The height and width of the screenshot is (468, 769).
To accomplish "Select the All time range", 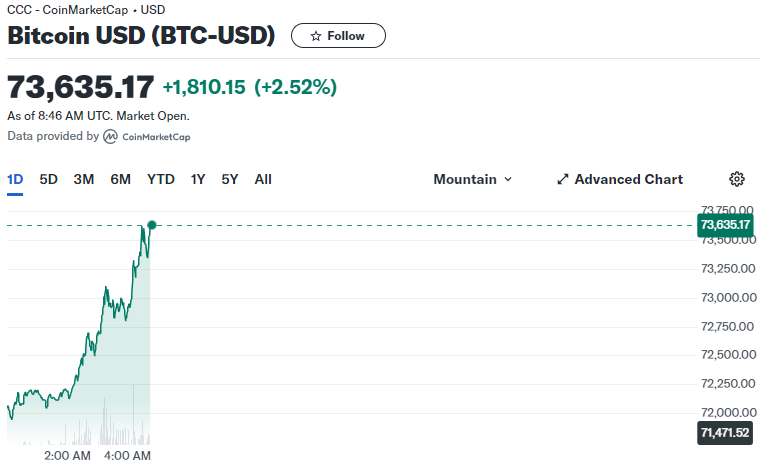I will [x=263, y=180].
